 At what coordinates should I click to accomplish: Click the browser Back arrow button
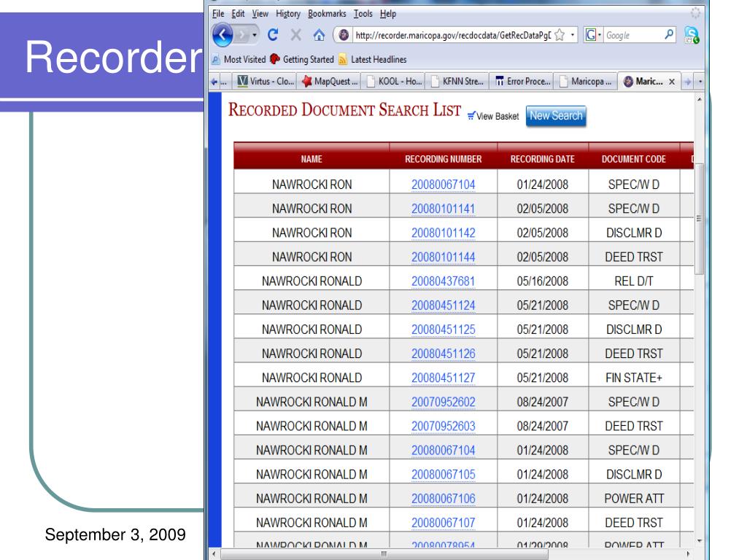(x=222, y=35)
